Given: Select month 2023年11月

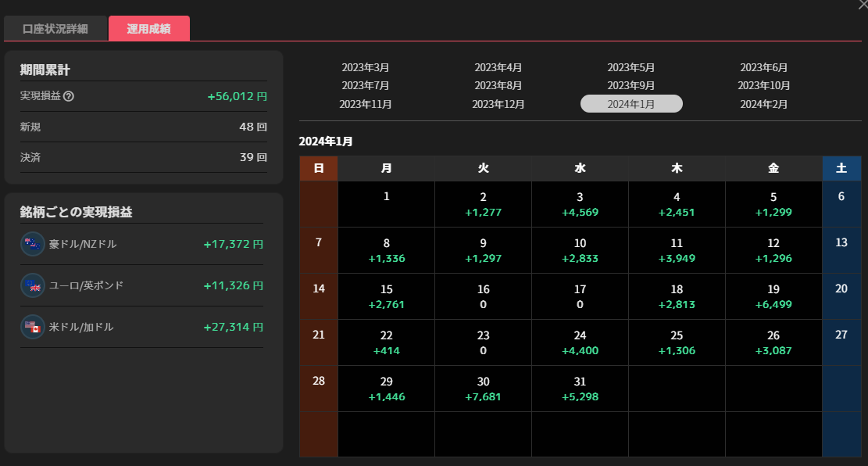Looking at the screenshot, I should 366,104.
